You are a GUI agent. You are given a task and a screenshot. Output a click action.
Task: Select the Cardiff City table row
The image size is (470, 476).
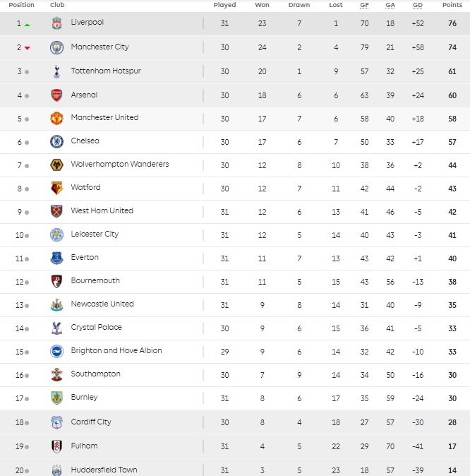click(235, 422)
